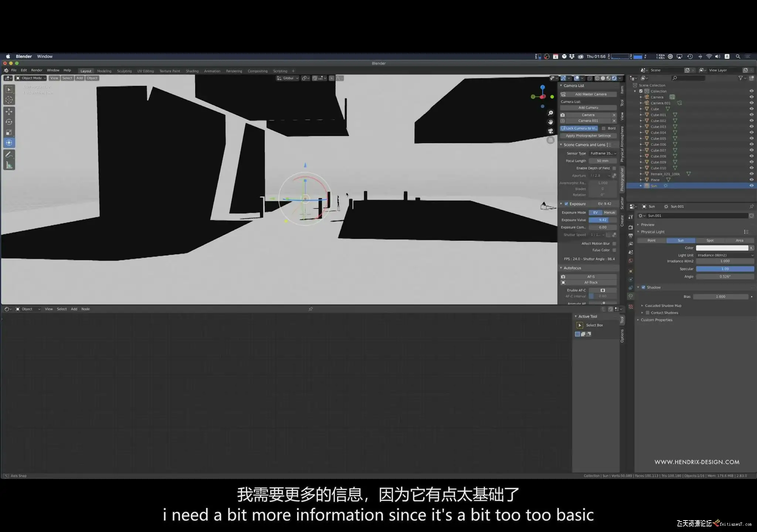Select the Move tool in viewport toolbar
The height and width of the screenshot is (532, 757).
point(9,112)
